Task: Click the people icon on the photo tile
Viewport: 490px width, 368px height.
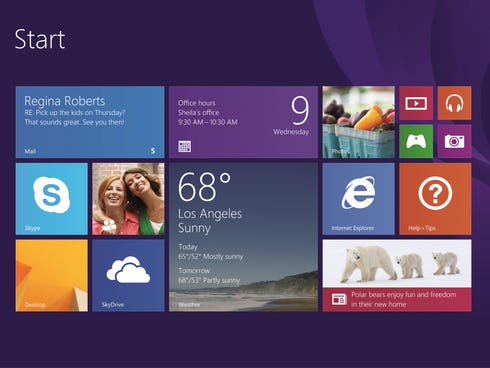Action: coord(109,226)
